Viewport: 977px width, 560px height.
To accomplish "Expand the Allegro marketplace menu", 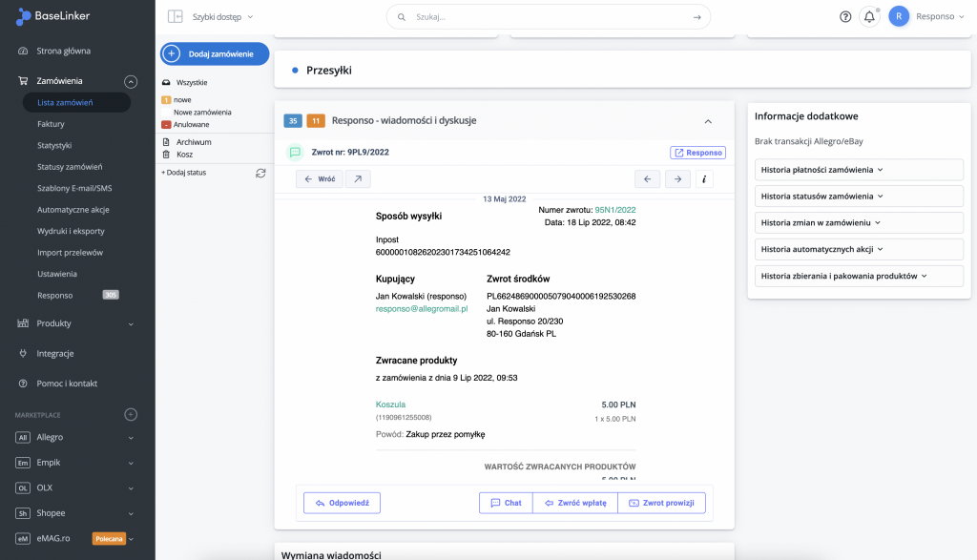I will tap(131, 438).
